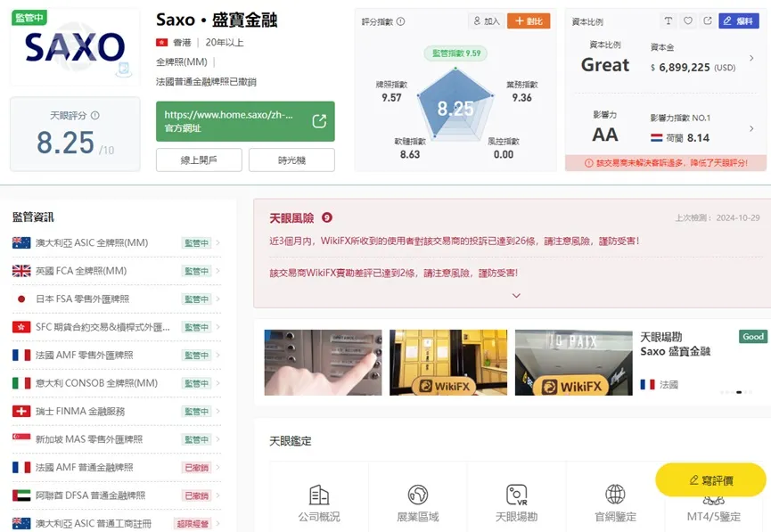
Task: Click chevron on 英國 FCA row
Action: [x=217, y=271]
